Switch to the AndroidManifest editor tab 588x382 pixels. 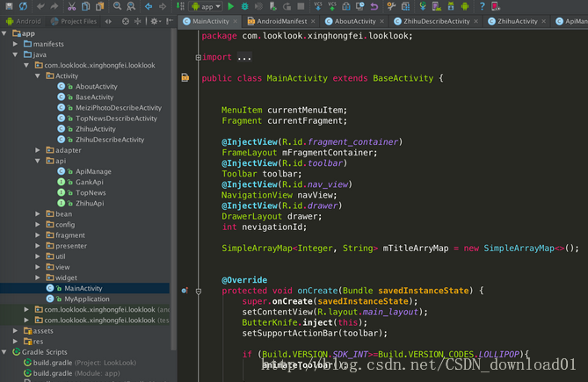pos(281,21)
